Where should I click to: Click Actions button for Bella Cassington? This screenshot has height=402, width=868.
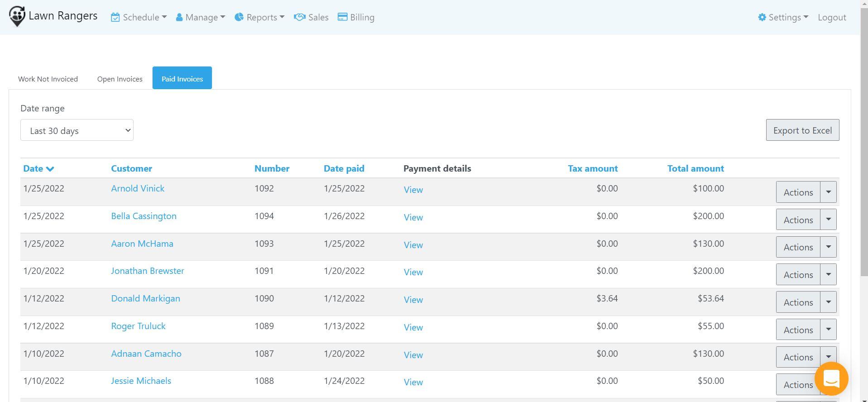click(x=798, y=220)
